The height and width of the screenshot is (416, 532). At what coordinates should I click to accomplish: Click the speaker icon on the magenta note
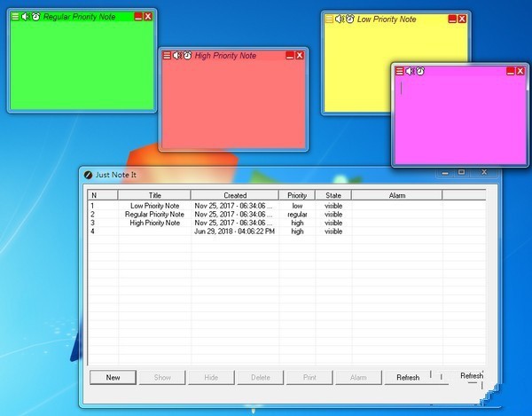pyautogui.click(x=410, y=71)
